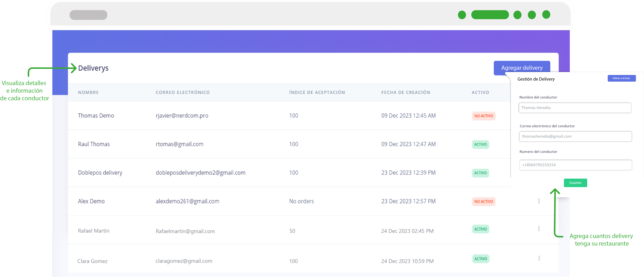This screenshot has width=644, height=277.
Task: Click the Deliverys page heading
Action: 93,68
